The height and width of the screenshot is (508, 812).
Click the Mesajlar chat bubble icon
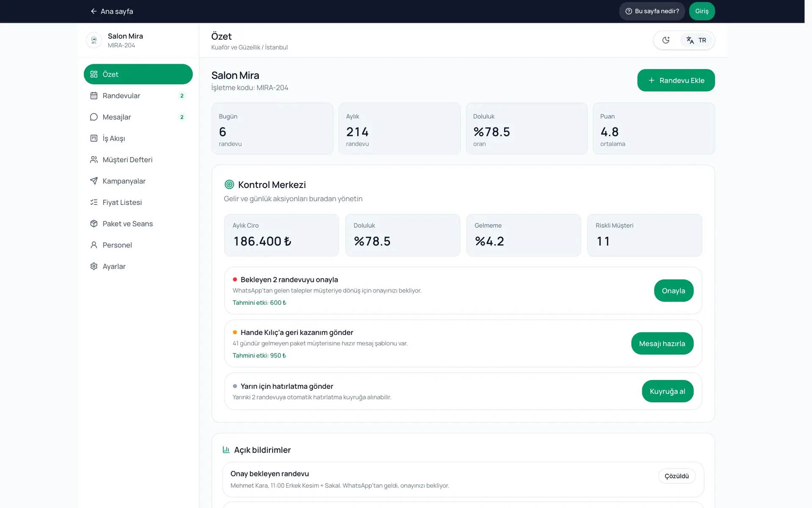click(x=94, y=117)
